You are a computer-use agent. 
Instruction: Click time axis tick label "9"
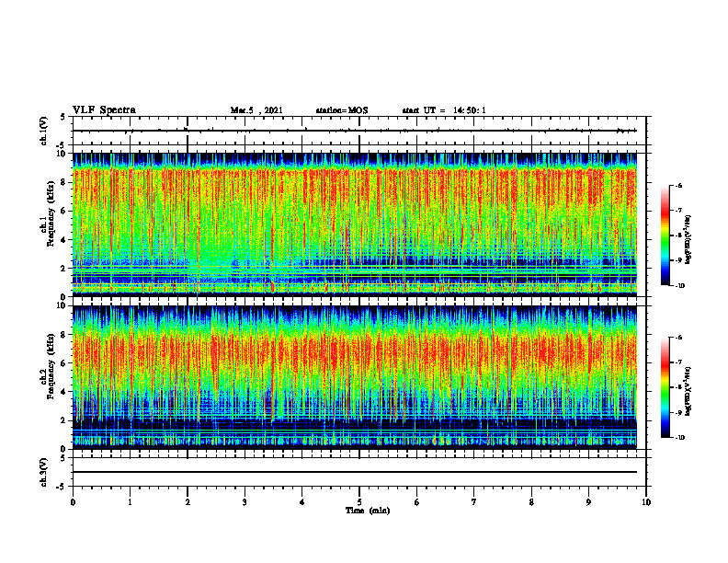[x=588, y=502]
